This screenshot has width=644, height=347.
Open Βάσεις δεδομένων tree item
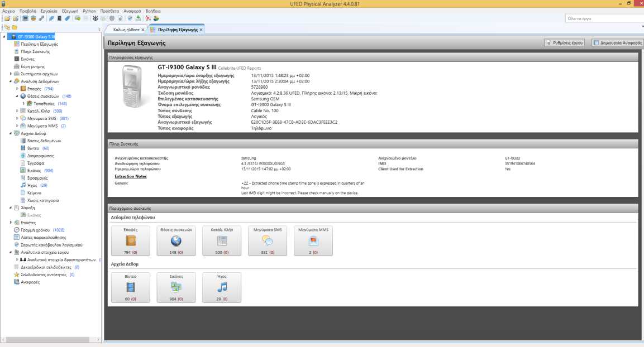(44, 141)
